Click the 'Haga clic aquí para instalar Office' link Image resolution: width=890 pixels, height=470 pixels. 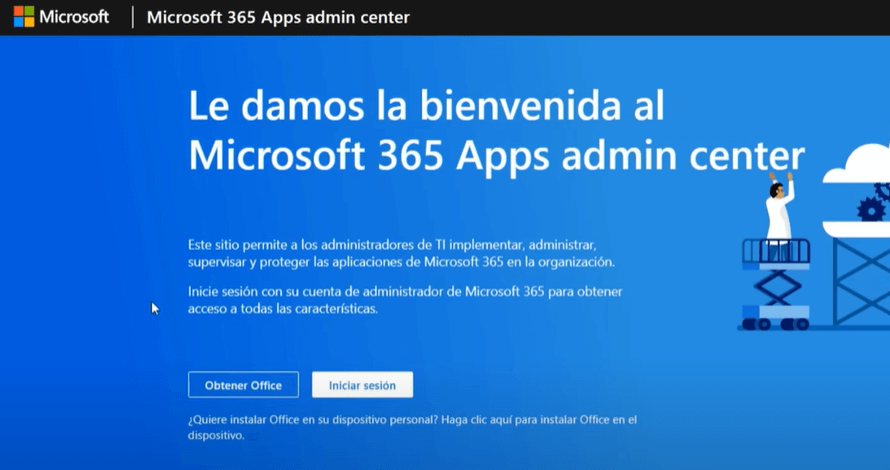click(539, 420)
